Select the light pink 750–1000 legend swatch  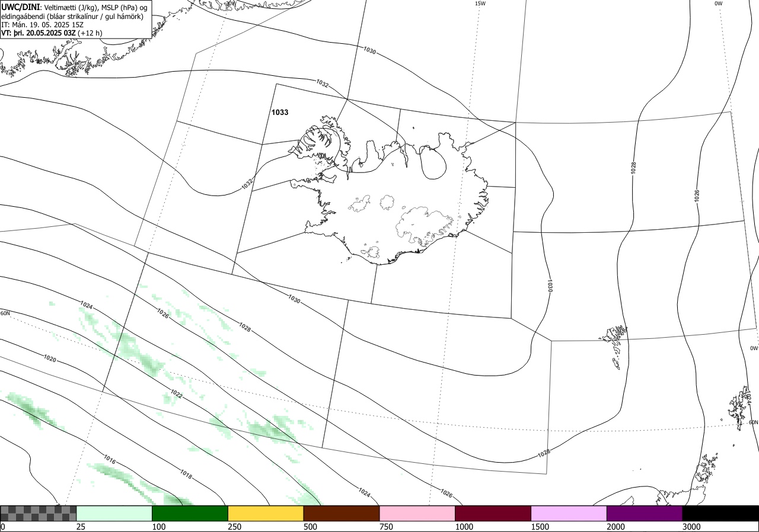[417, 513]
